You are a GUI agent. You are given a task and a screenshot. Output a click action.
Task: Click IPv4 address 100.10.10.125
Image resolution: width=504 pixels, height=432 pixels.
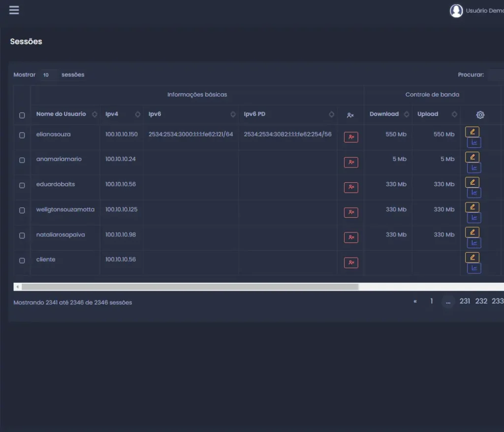122,209
